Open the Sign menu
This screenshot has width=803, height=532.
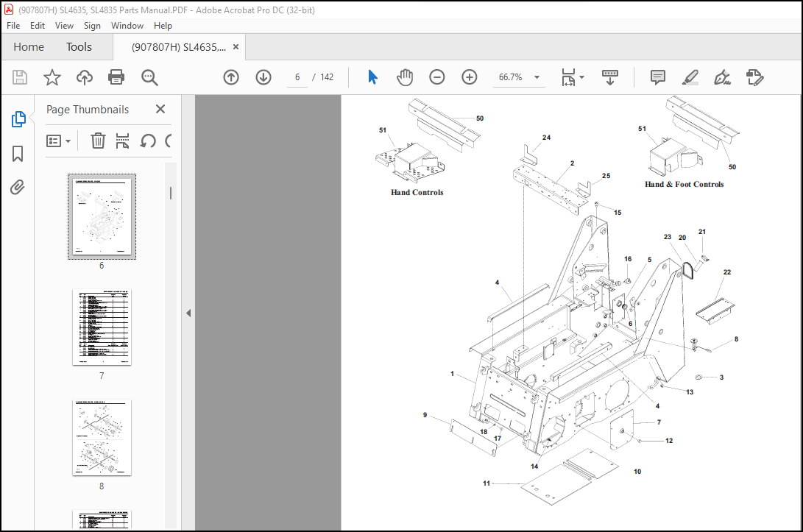92,26
